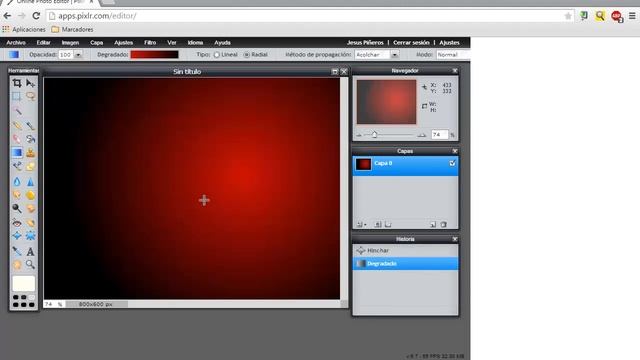Viewport: 640px width, 360px height.
Task: Select the Zoom magnifier tool
Action: pyautogui.click(x=31, y=265)
